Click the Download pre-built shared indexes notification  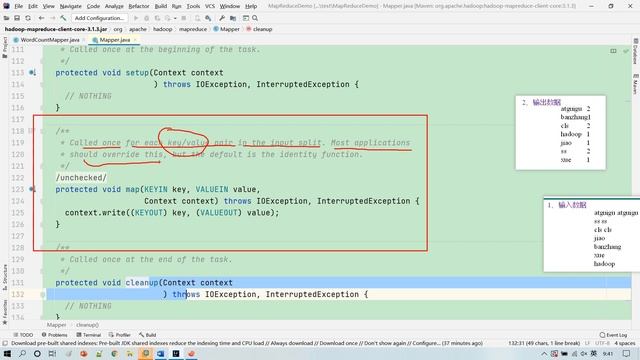pyautogui.click(x=247, y=343)
